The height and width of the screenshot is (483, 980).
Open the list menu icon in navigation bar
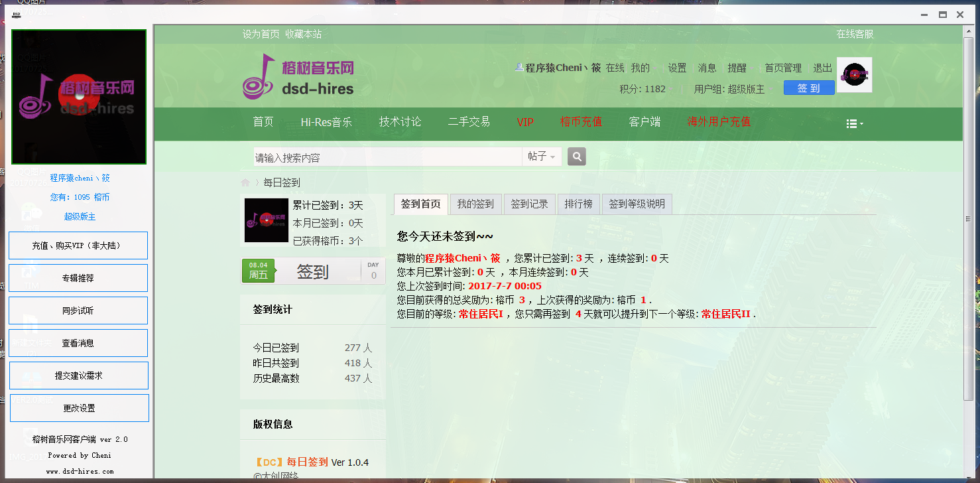pos(854,123)
